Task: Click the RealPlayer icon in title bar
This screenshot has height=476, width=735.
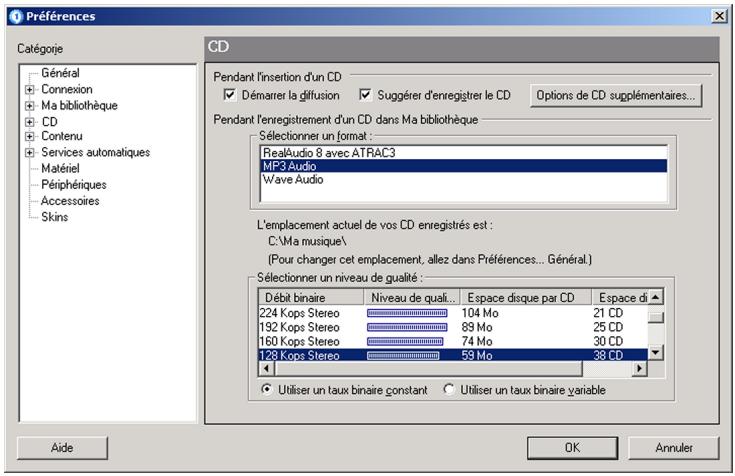Action: point(13,17)
